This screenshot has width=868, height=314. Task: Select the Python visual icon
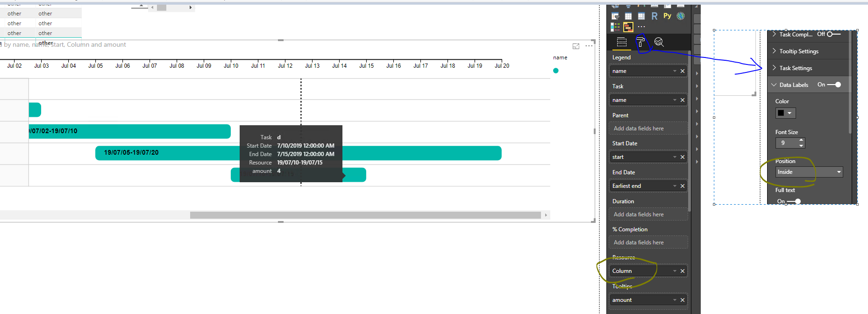[x=667, y=16]
